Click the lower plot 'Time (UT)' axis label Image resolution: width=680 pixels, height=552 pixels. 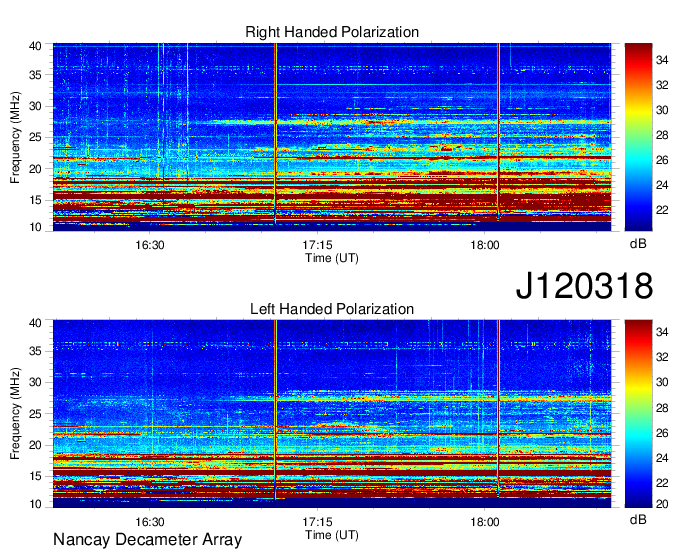332,535
